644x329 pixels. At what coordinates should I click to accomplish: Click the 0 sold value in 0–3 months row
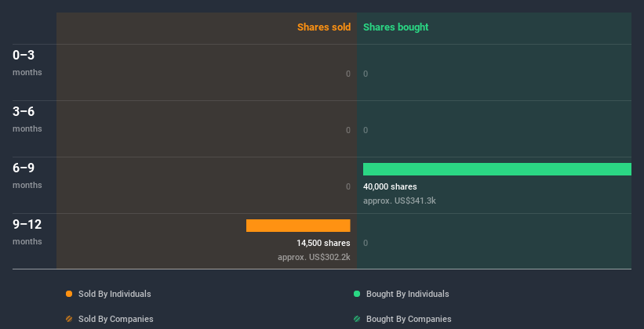coord(348,74)
